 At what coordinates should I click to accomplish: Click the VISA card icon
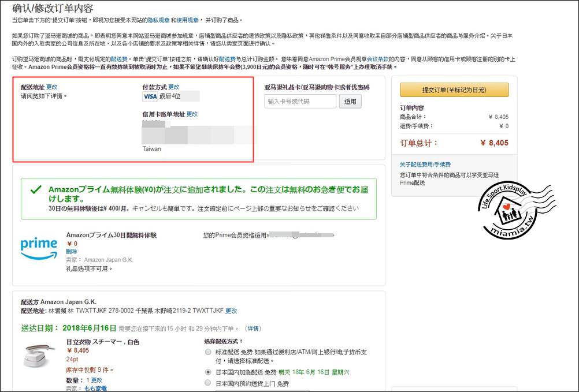(150, 96)
